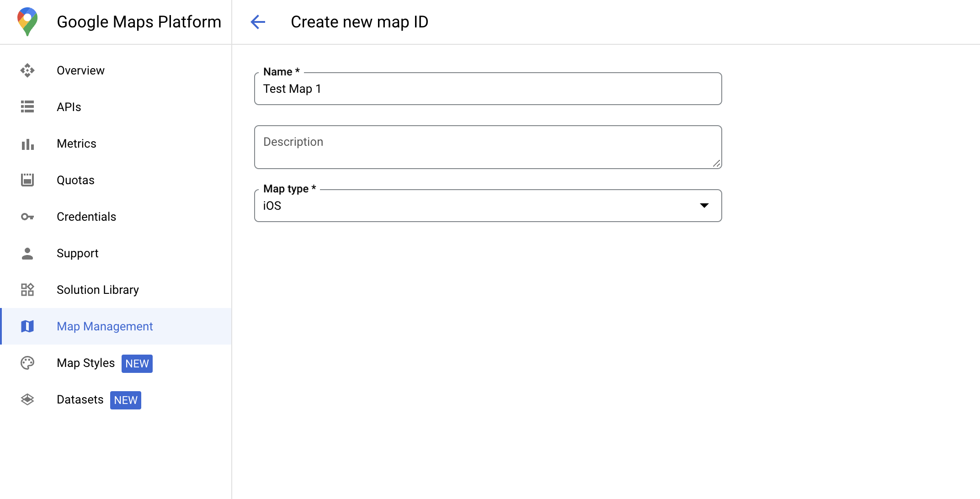Select Solution Library menu item
Viewport: 980px width, 499px height.
point(97,290)
